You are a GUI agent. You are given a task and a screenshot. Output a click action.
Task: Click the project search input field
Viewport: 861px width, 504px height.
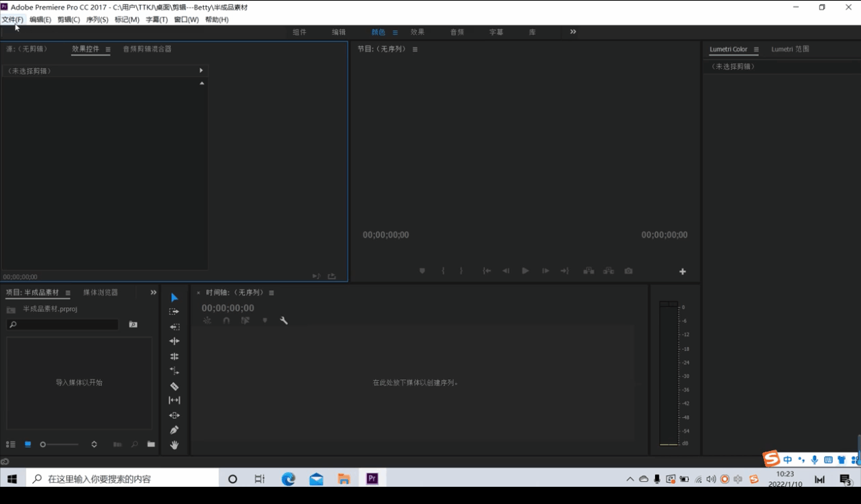coord(63,324)
